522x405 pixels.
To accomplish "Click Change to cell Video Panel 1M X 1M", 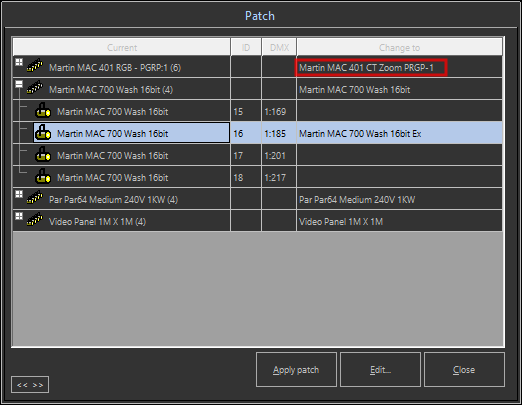I will pyautogui.click(x=399, y=221).
